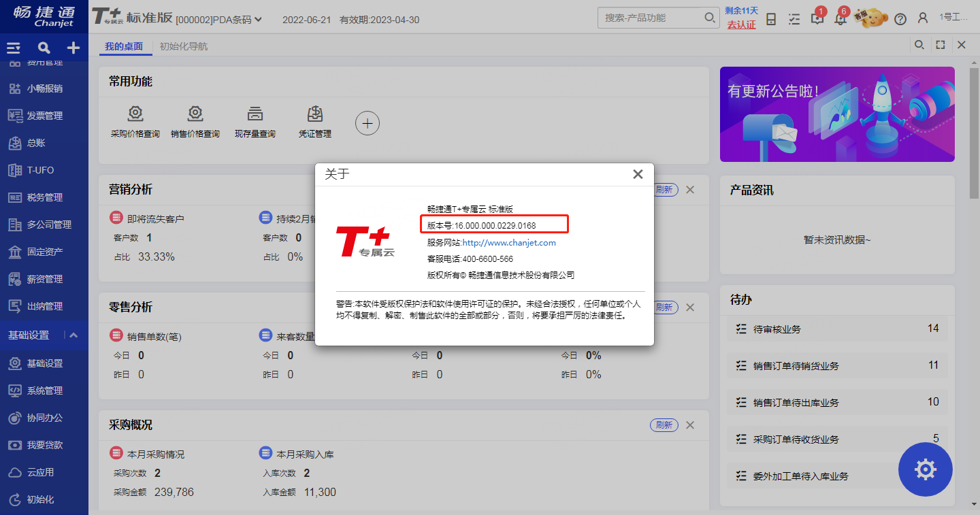Toggle fullscreen icon in tab bar
Image resolution: width=980 pixels, height=515 pixels.
pos(941,45)
